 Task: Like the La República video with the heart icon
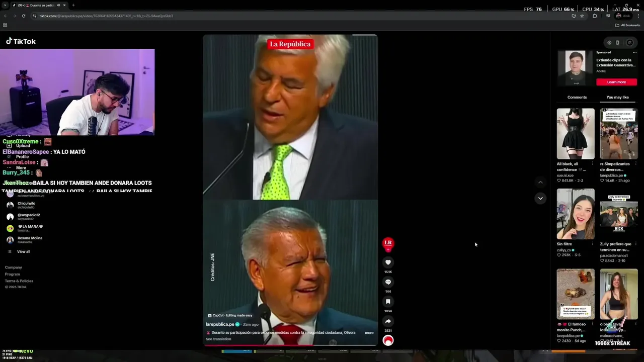click(x=388, y=262)
